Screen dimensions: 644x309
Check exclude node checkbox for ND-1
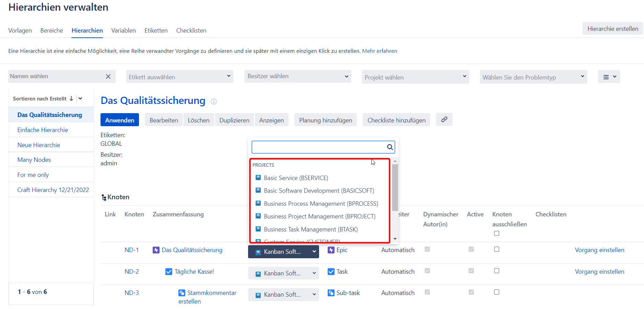click(496, 249)
